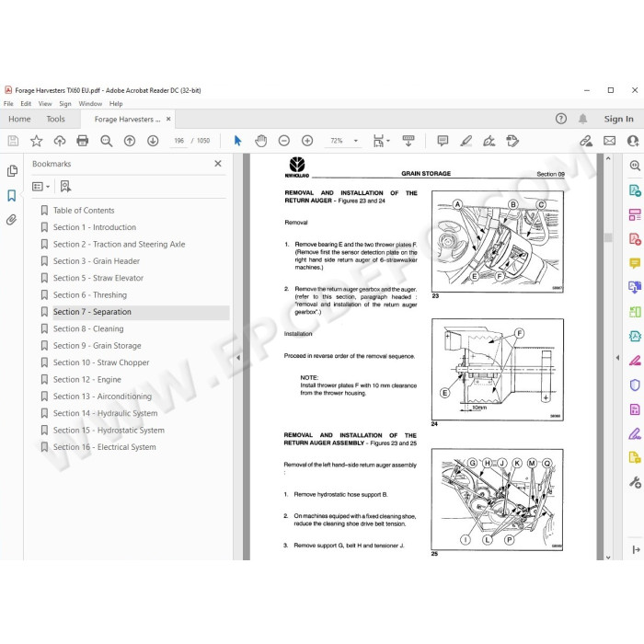Jump to Section 1 - Introduction

point(95,227)
